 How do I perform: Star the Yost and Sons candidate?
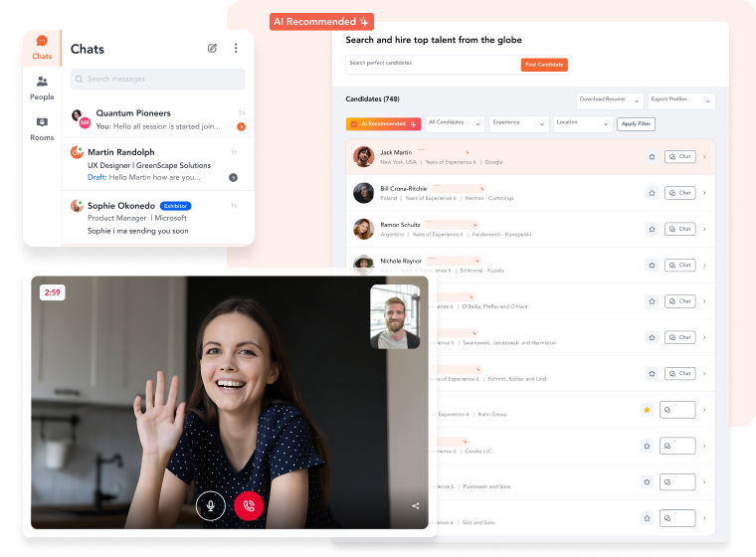tap(647, 518)
